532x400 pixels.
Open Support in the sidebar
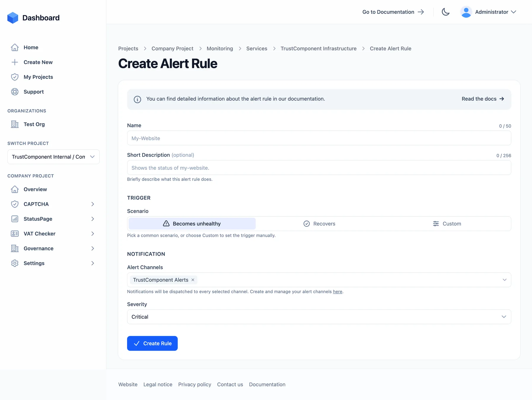click(x=34, y=92)
